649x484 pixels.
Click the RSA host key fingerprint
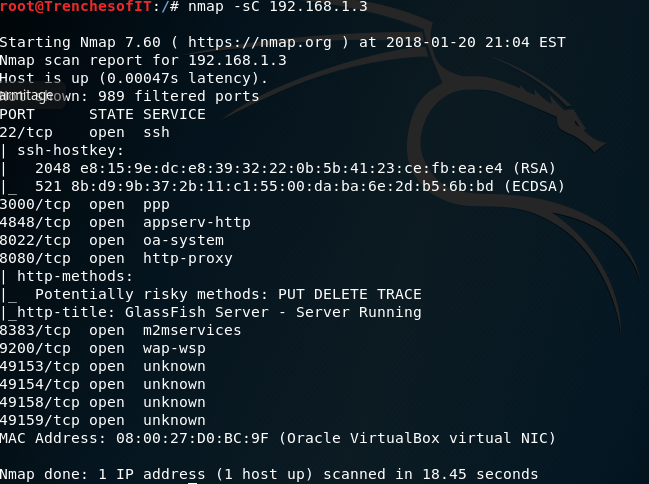(291, 169)
